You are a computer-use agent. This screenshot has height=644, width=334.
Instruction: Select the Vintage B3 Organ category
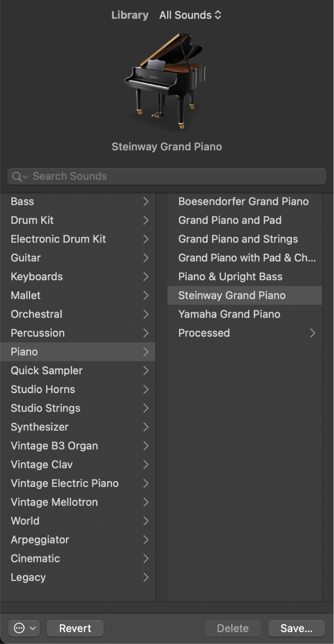pyautogui.click(x=78, y=446)
